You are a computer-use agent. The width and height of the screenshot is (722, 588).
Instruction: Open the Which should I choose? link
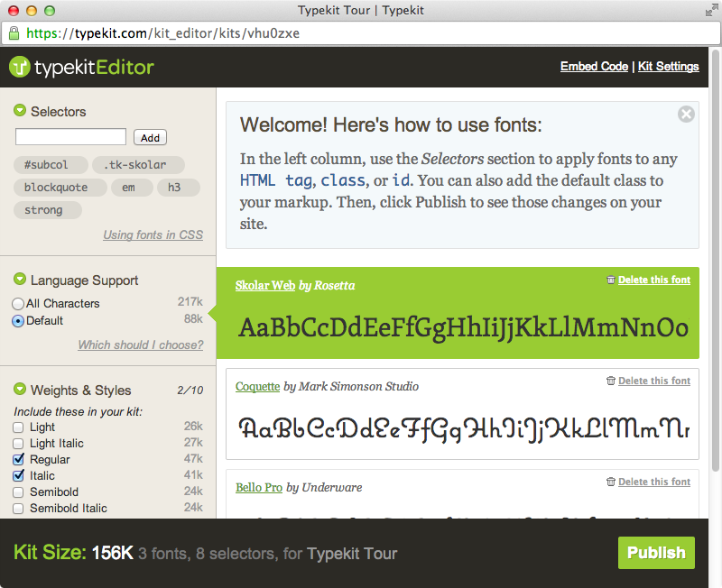click(141, 345)
